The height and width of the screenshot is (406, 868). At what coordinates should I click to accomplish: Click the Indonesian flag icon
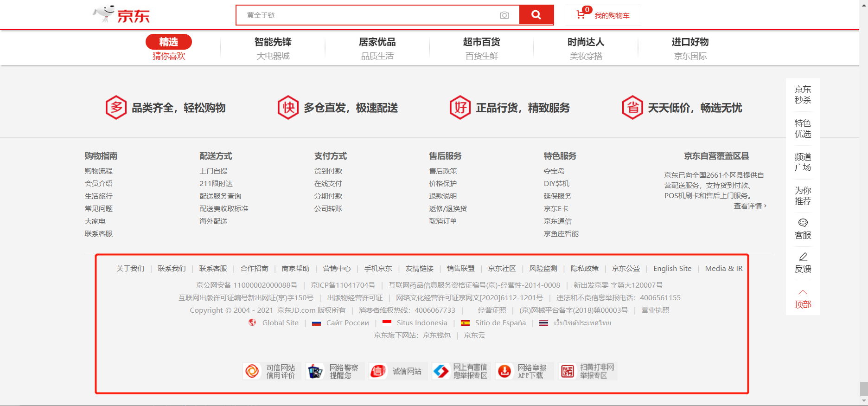point(387,322)
